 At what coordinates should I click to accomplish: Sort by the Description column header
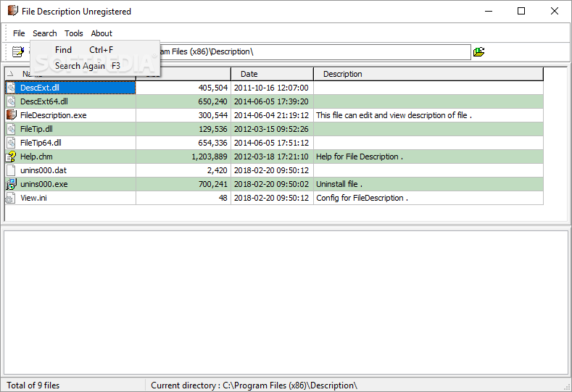coord(428,74)
